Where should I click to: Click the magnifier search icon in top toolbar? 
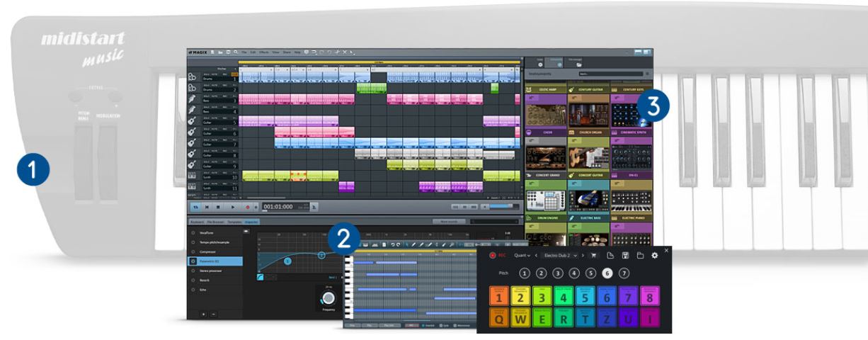(x=236, y=52)
